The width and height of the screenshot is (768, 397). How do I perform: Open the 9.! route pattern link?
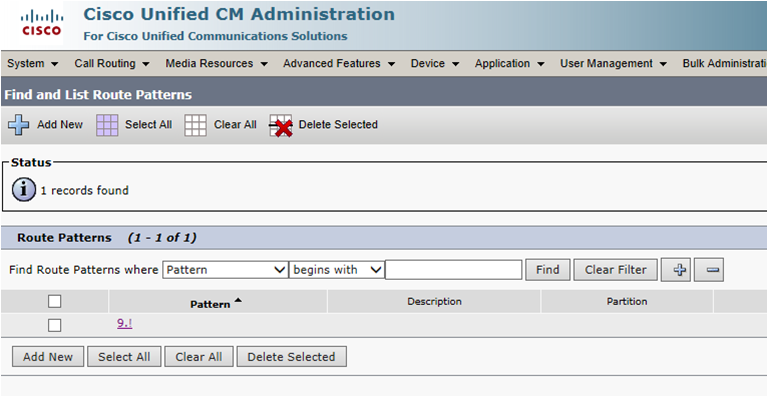(x=124, y=323)
